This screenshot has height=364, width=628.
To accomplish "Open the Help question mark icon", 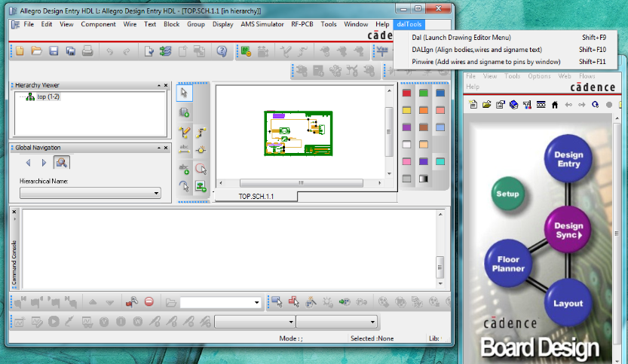I will click(222, 51).
